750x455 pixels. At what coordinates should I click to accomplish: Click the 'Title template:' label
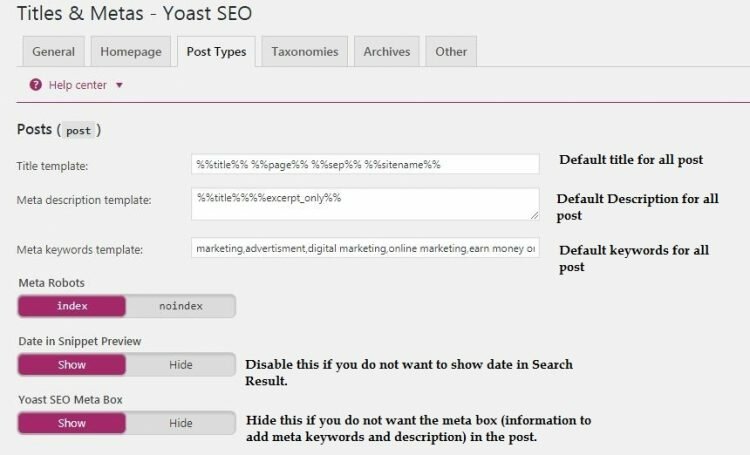(53, 166)
